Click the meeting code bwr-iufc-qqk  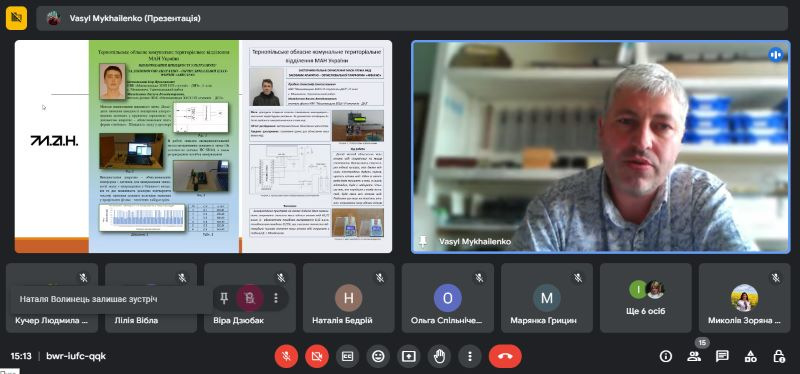click(76, 356)
